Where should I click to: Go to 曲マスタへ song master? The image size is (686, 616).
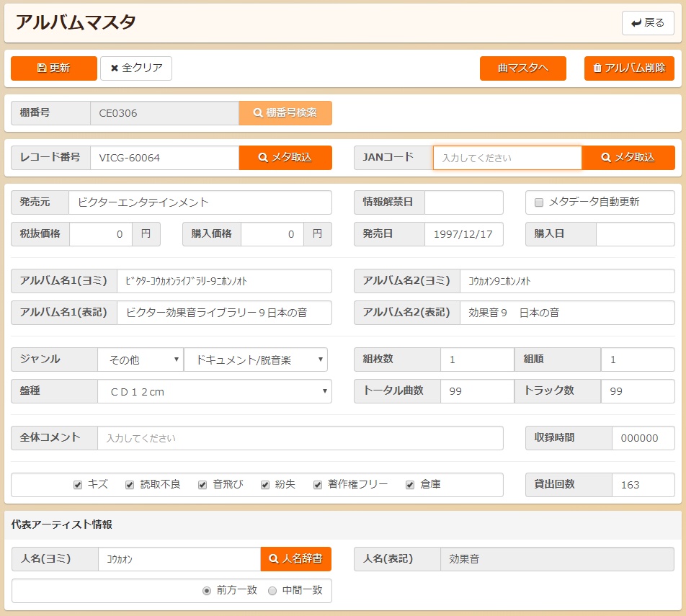click(x=523, y=68)
